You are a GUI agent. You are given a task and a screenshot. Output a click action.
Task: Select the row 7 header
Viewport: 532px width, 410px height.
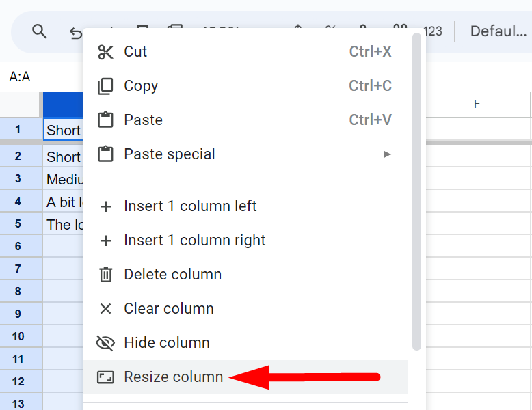tap(18, 269)
